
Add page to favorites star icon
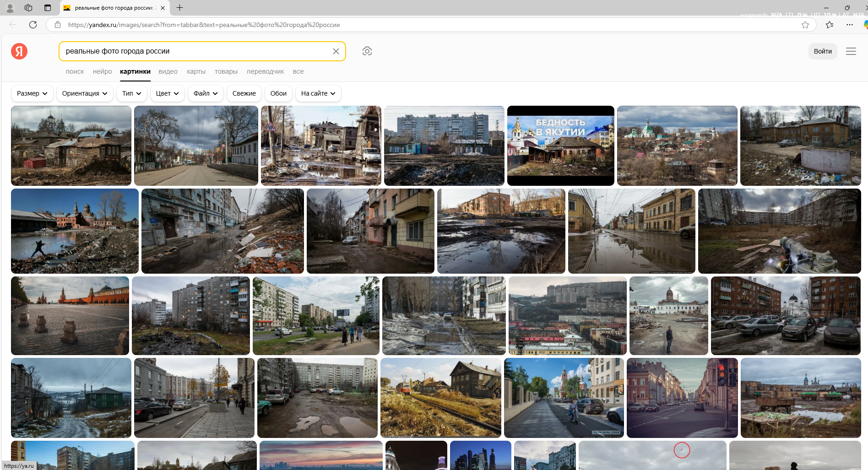point(805,25)
